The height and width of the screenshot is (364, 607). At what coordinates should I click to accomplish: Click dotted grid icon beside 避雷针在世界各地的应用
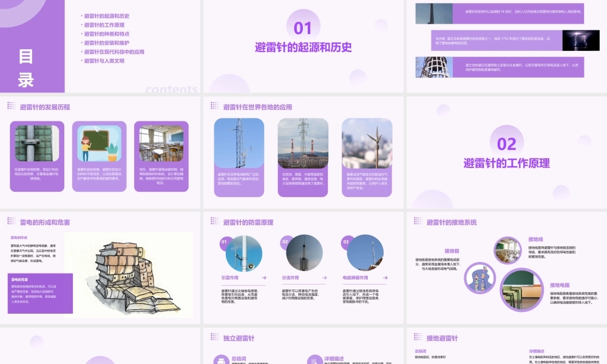click(215, 106)
